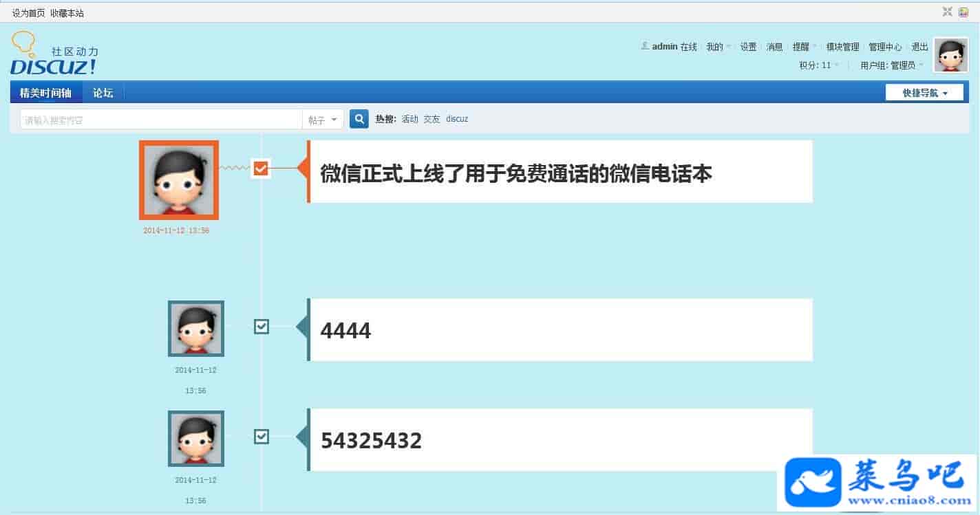Click the check marker for the 4444 post
The width and height of the screenshot is (980, 515).
coord(262,327)
